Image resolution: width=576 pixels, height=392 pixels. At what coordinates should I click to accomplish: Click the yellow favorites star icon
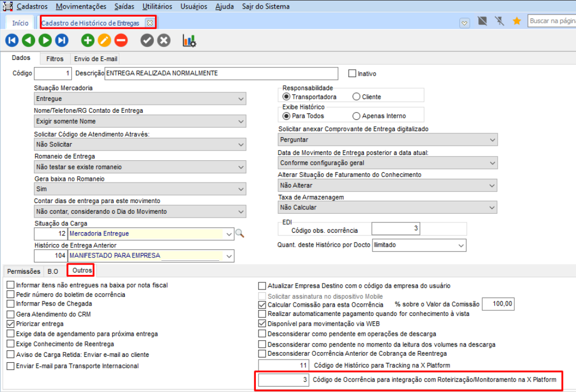(517, 21)
